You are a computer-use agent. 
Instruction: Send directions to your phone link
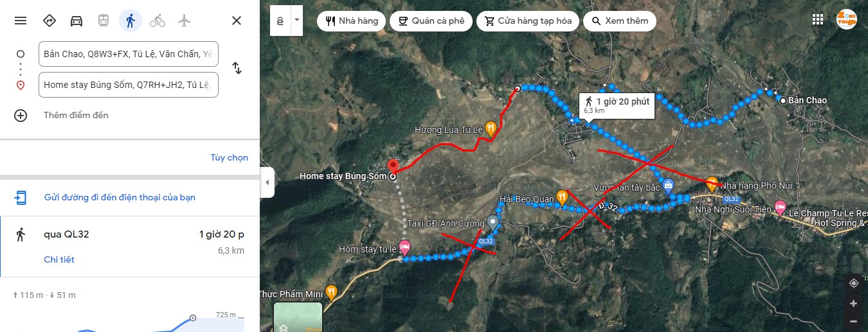(x=120, y=197)
